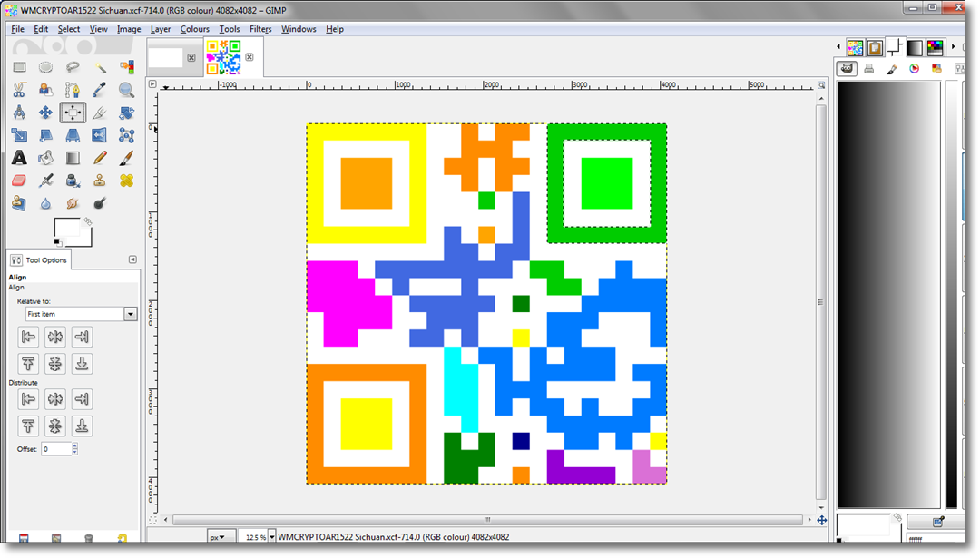Screen dimensions: 980x558
Task: Pick the Free Select lasso tool
Action: tap(73, 67)
